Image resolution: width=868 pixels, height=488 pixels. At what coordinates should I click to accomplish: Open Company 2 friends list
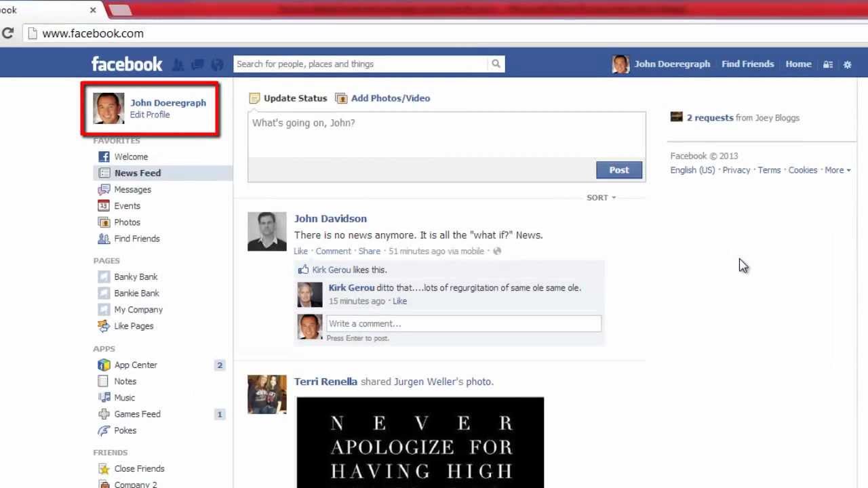[x=136, y=484]
